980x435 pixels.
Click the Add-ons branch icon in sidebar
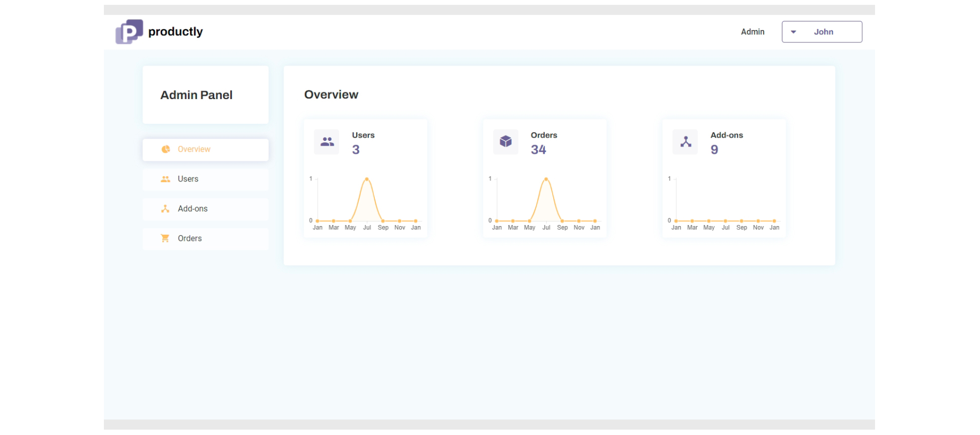tap(165, 209)
